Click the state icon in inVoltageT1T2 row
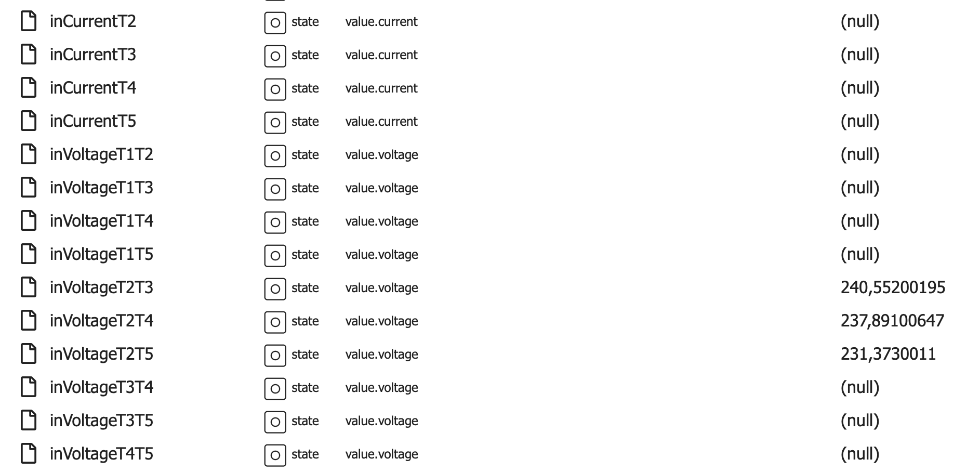 pos(275,155)
